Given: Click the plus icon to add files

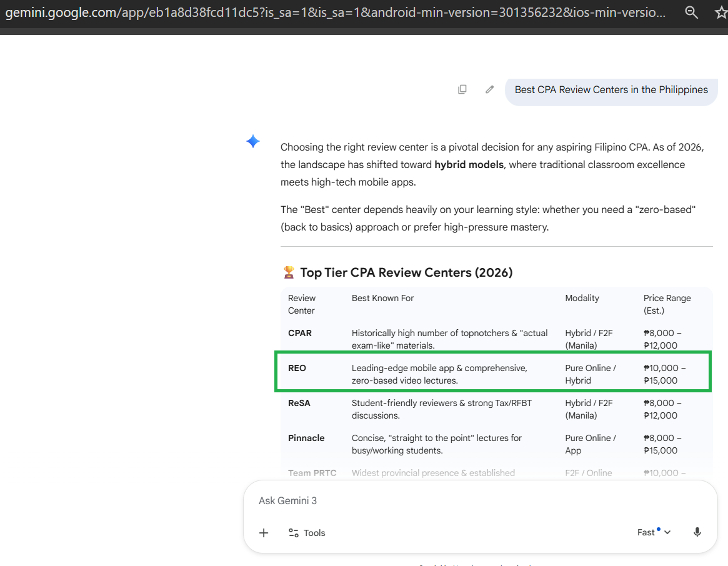Looking at the screenshot, I should tap(264, 533).
